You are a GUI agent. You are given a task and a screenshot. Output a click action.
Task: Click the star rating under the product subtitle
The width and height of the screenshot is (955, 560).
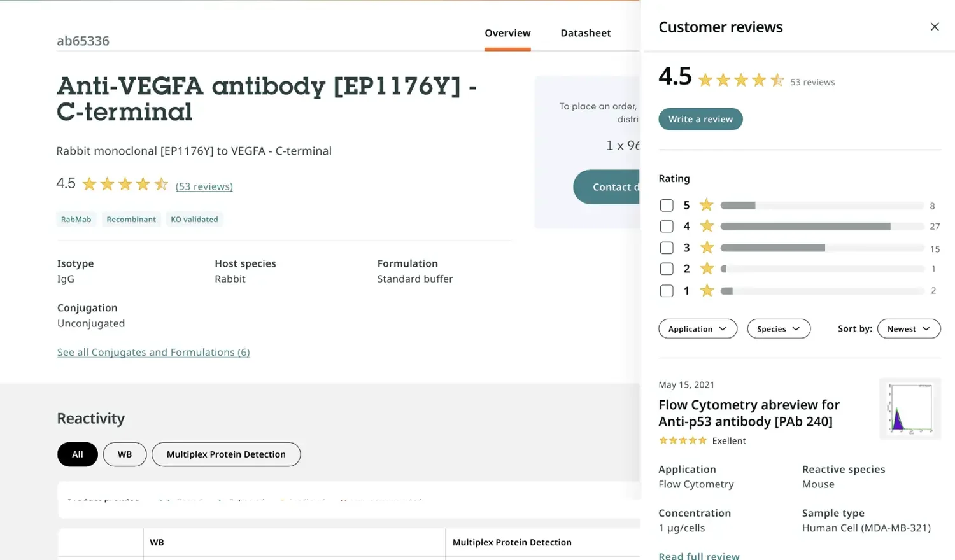tap(125, 185)
